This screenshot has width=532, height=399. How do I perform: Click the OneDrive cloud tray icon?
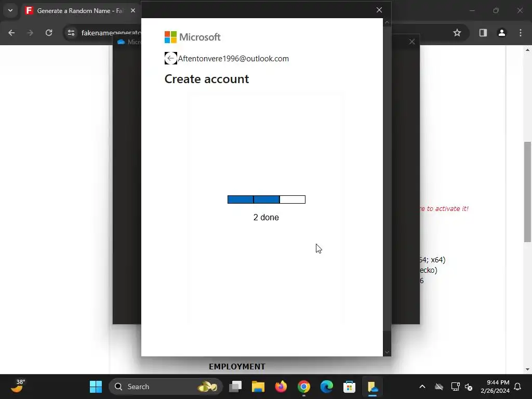[x=439, y=387]
